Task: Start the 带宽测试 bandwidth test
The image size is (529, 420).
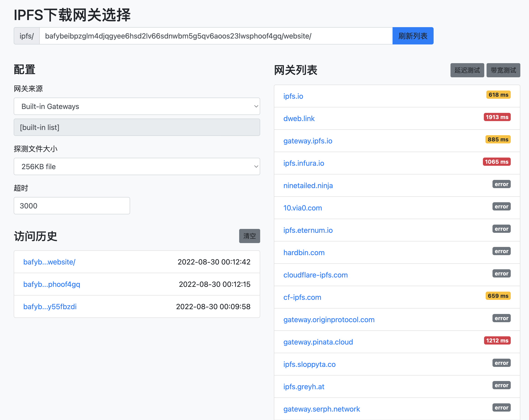Action: click(x=503, y=70)
